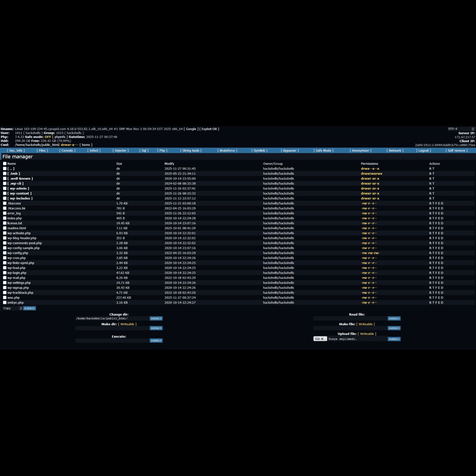
Task: Check the select-all checkbox beside Name header
Action: [x=4, y=163]
